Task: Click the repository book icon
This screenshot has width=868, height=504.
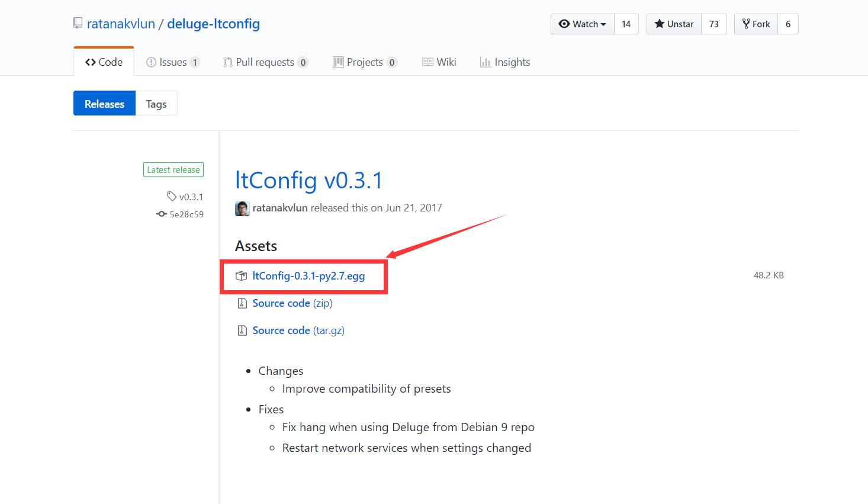Action: click(78, 23)
